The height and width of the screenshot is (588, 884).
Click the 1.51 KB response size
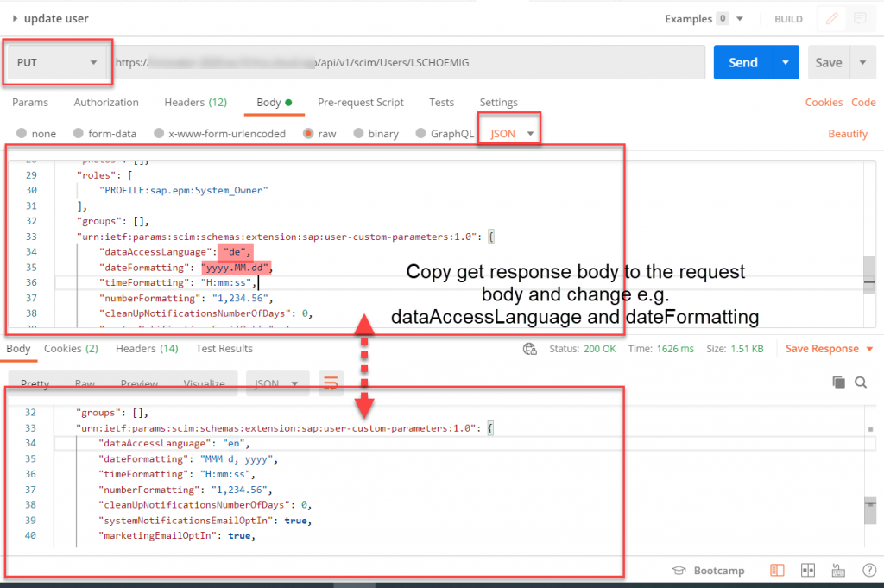747,349
